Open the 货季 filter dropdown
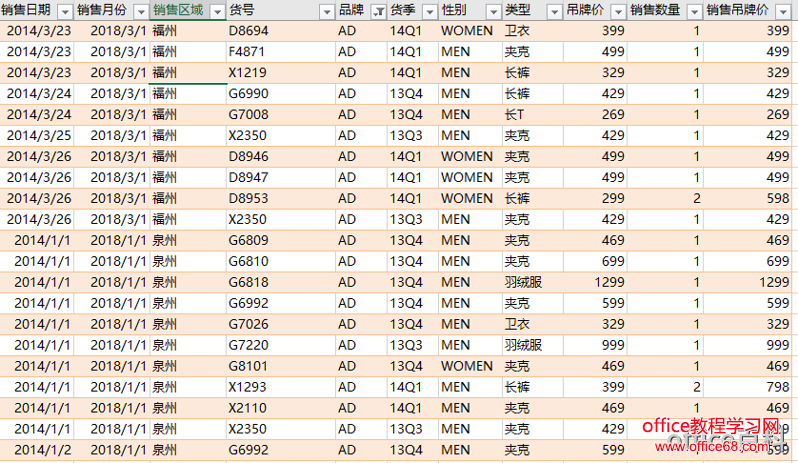Image resolution: width=798 pixels, height=463 pixels. [x=430, y=11]
